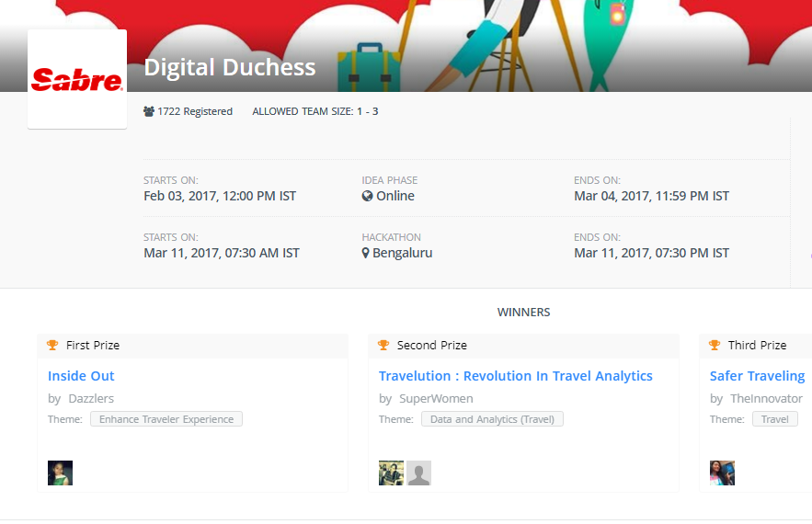The height and width of the screenshot is (524, 812).
Task: Click the IDEA PHASE label
Action: coord(389,180)
